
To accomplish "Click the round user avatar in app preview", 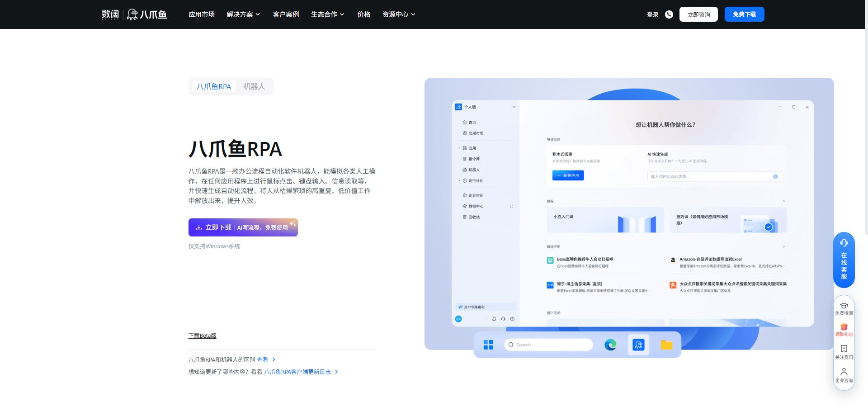I will [458, 319].
